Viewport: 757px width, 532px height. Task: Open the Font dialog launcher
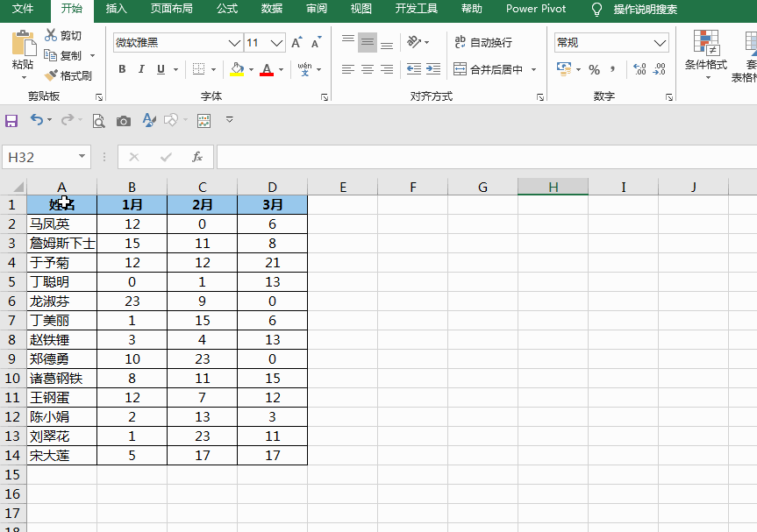[325, 97]
